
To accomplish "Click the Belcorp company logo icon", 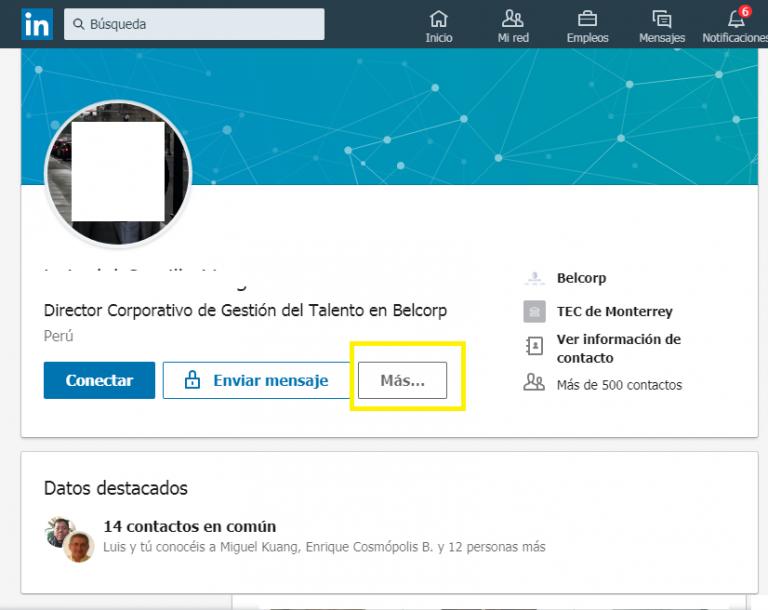I will point(535,279).
